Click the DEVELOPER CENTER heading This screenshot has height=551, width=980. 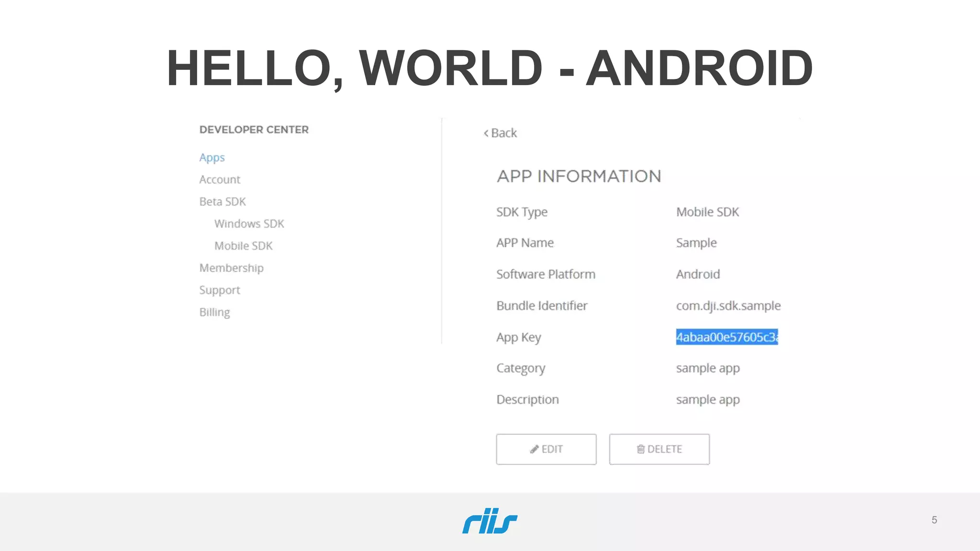click(254, 130)
